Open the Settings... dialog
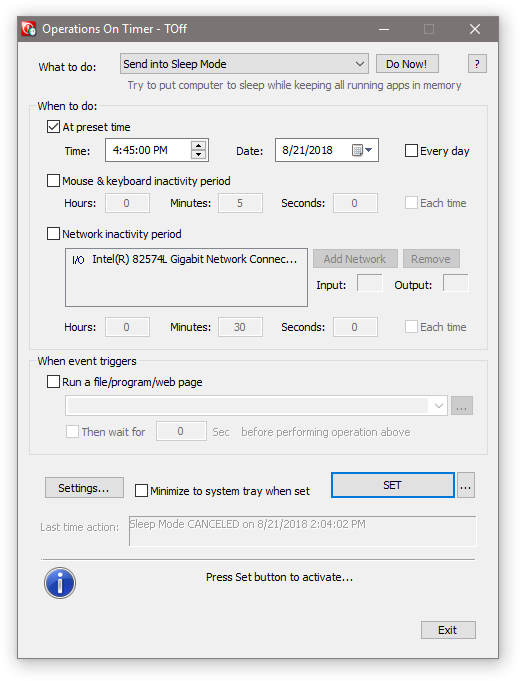This screenshot has width=520, height=681. pos(84,488)
